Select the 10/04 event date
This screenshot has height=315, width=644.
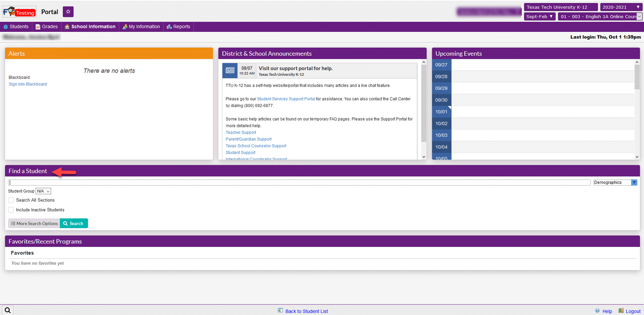tap(441, 147)
